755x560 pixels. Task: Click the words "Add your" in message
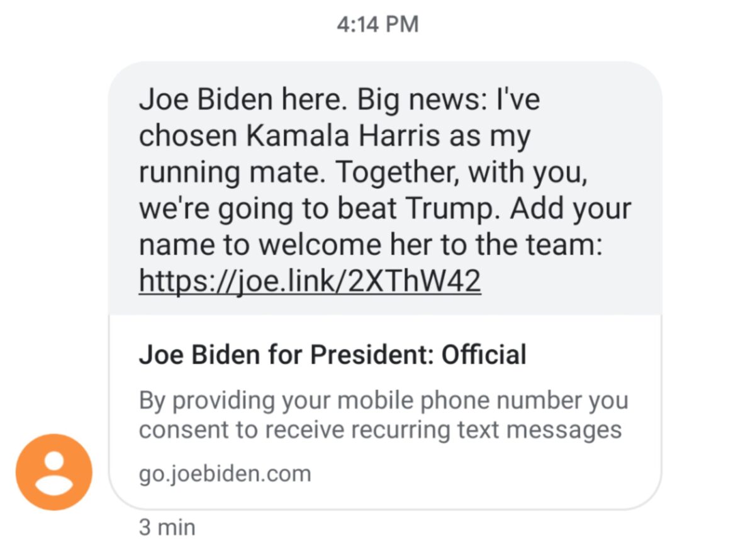pyautogui.click(x=570, y=209)
